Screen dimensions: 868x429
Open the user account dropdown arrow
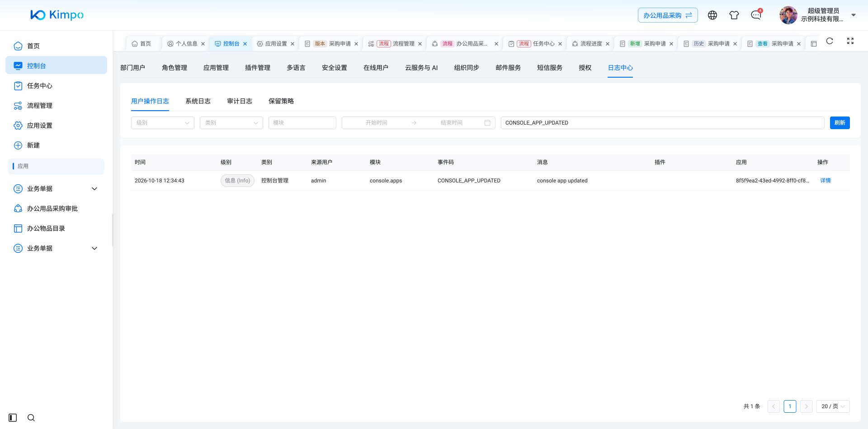point(854,15)
